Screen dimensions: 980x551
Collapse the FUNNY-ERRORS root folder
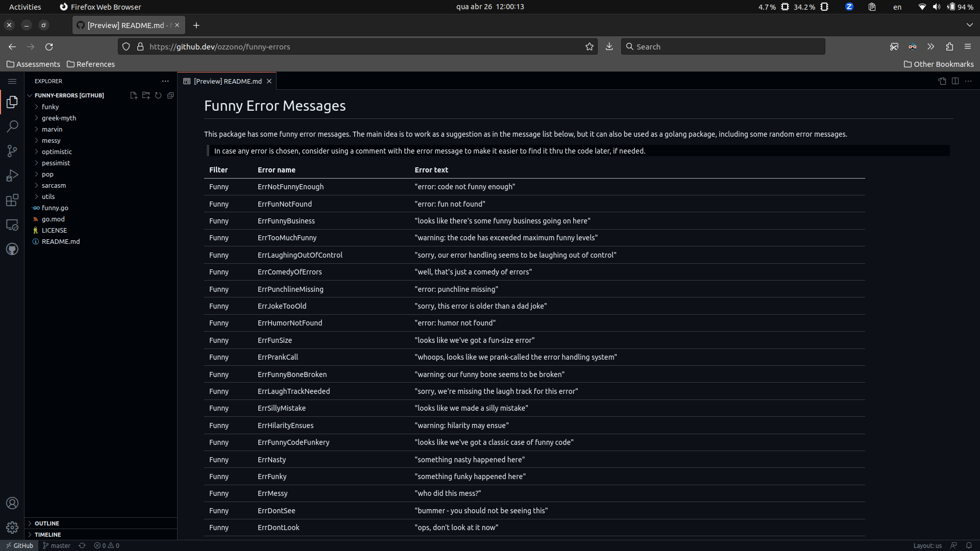(x=69, y=95)
